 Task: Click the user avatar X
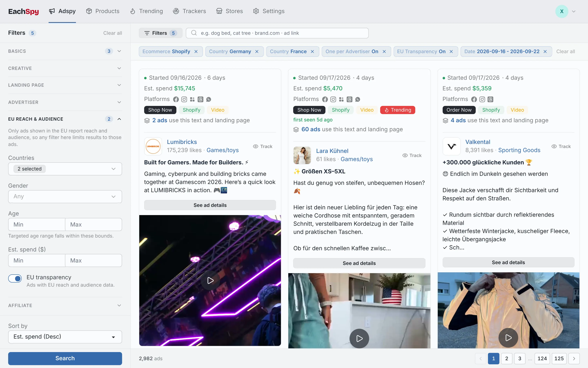click(x=561, y=11)
